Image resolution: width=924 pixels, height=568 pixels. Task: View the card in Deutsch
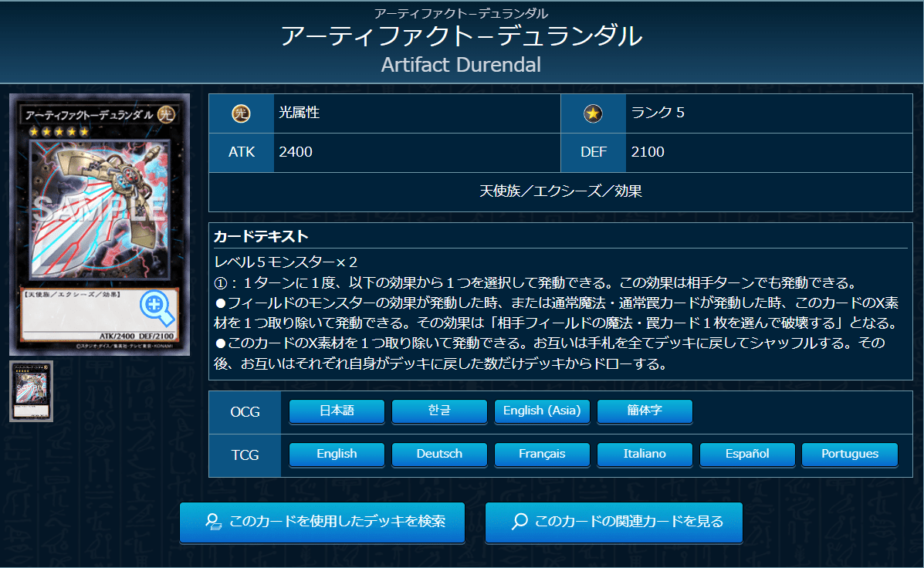click(439, 455)
